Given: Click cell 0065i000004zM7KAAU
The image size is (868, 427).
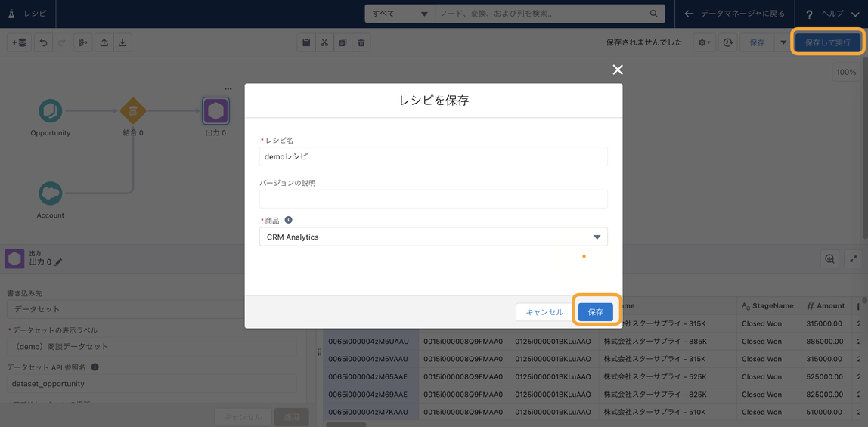Looking at the screenshot, I should pos(371,412).
